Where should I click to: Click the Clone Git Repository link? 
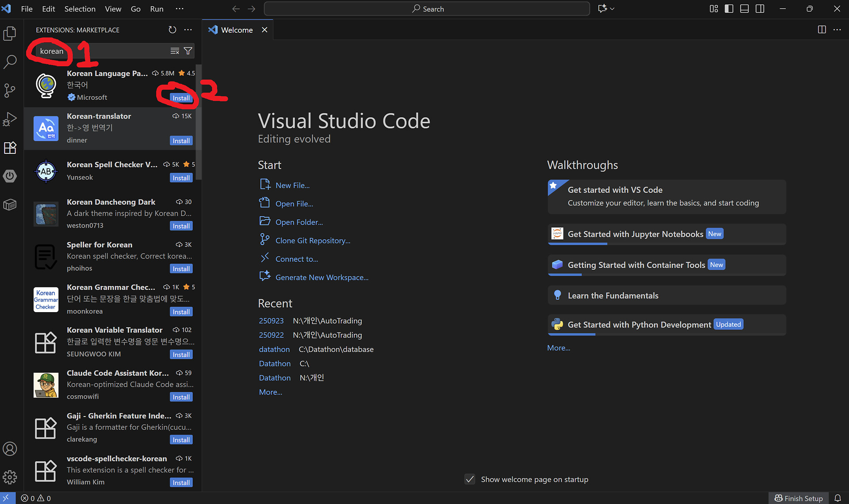tap(313, 241)
